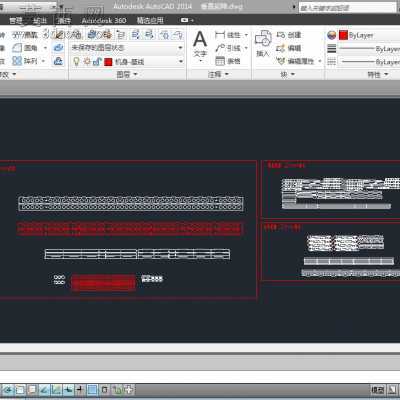Open the 圆角 dropdown arrow
The width and height of the screenshot is (400, 400).
[45, 48]
